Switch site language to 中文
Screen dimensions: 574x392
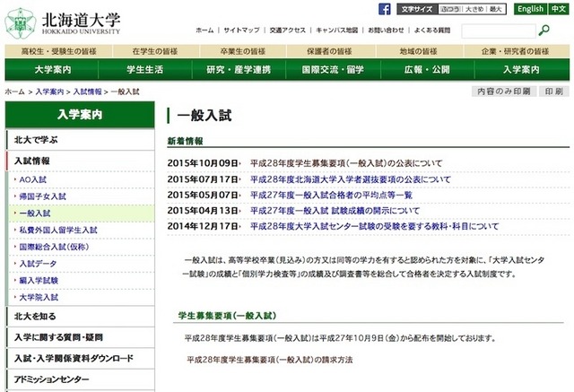pos(559,9)
